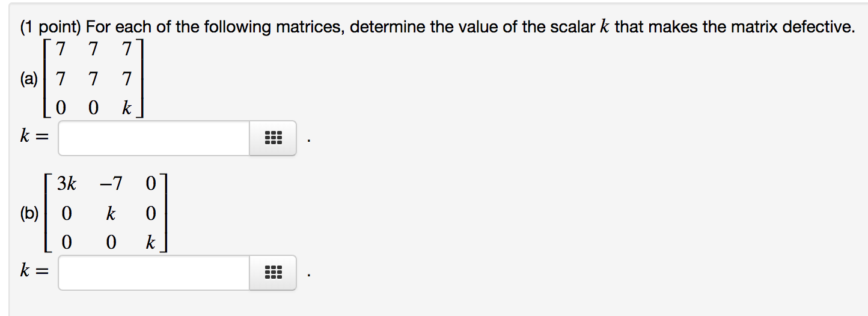Click the "(a)" part label
Viewport: 868px width, 316px height.
click(x=28, y=79)
